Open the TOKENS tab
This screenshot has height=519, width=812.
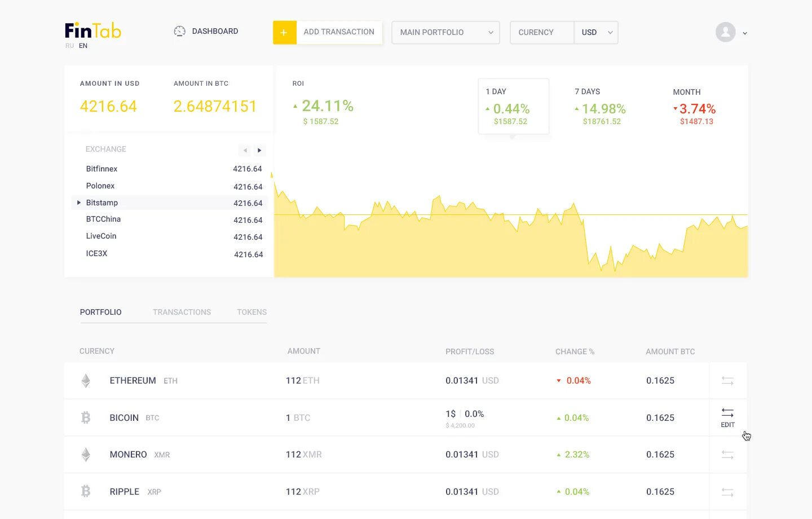coord(251,312)
